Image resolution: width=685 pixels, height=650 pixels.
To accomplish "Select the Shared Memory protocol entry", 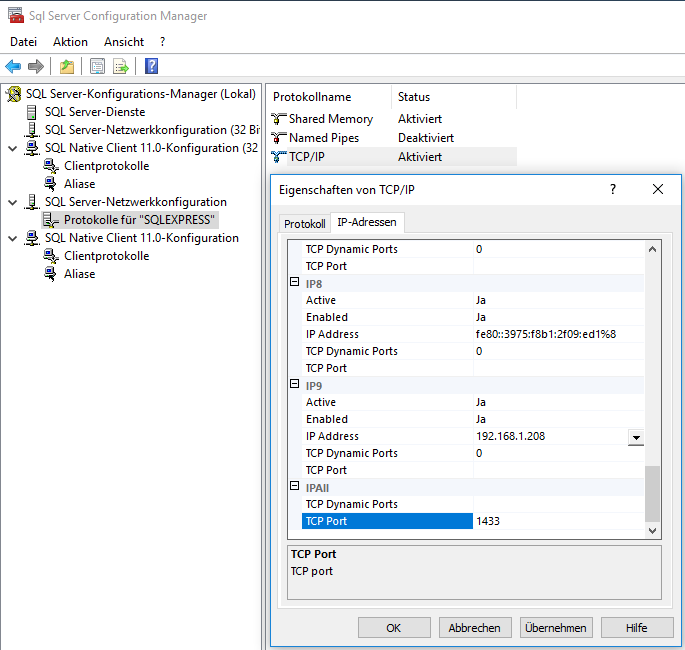I will [x=330, y=119].
